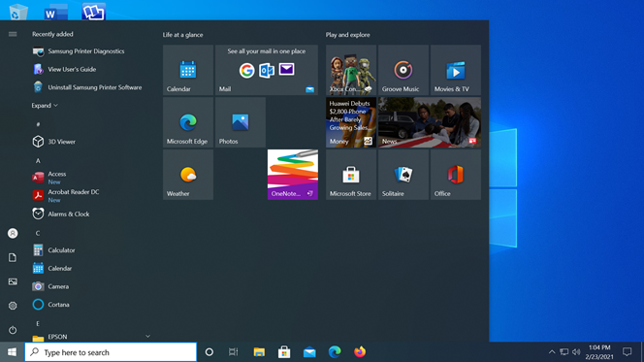Image resolution: width=644 pixels, height=362 pixels.
Task: Open File Explorer from taskbar
Action: (x=259, y=352)
